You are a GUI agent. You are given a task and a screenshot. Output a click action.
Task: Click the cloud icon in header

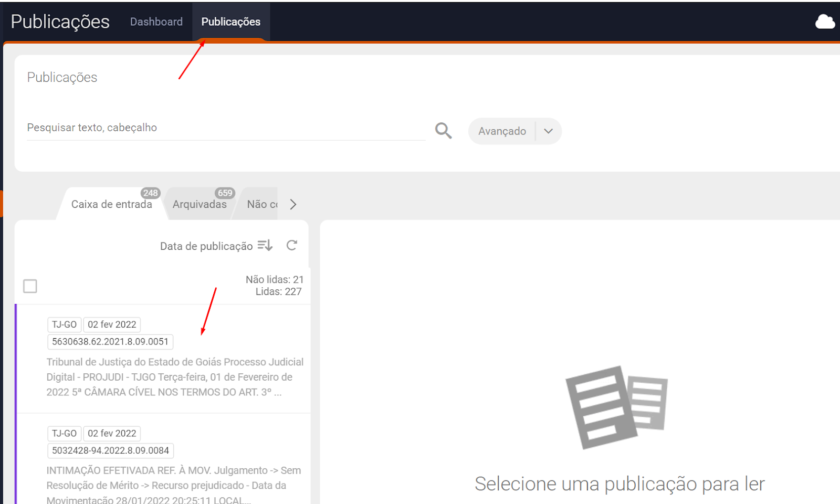(825, 22)
